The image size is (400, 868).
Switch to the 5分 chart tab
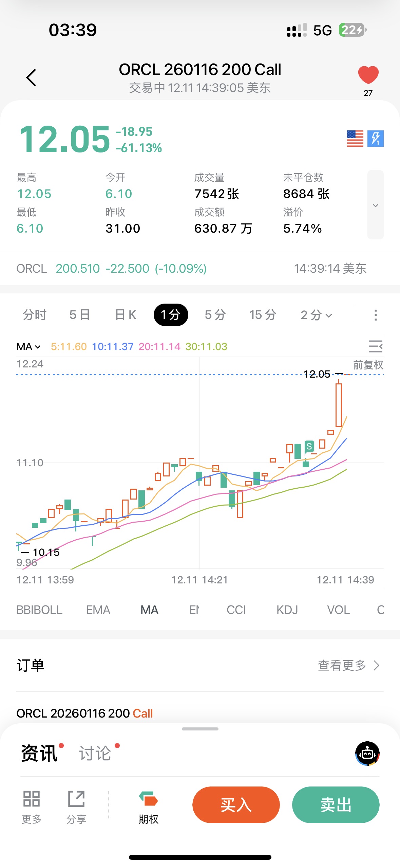point(215,315)
